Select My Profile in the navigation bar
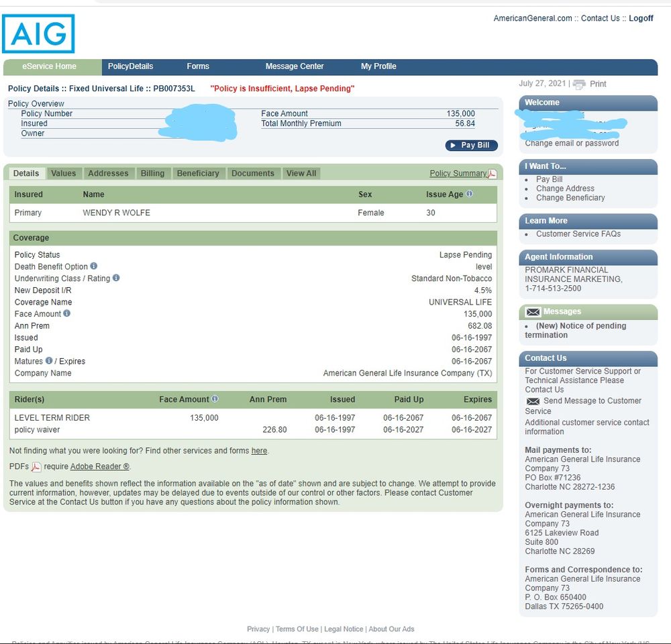The image size is (671, 644). [378, 66]
